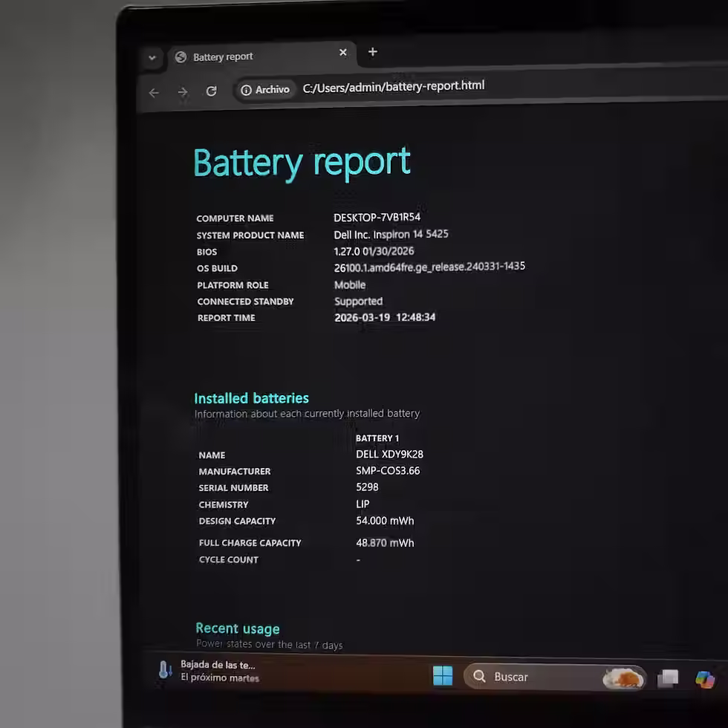Click the Battery report main heading
728x728 pixels.
[x=302, y=163]
